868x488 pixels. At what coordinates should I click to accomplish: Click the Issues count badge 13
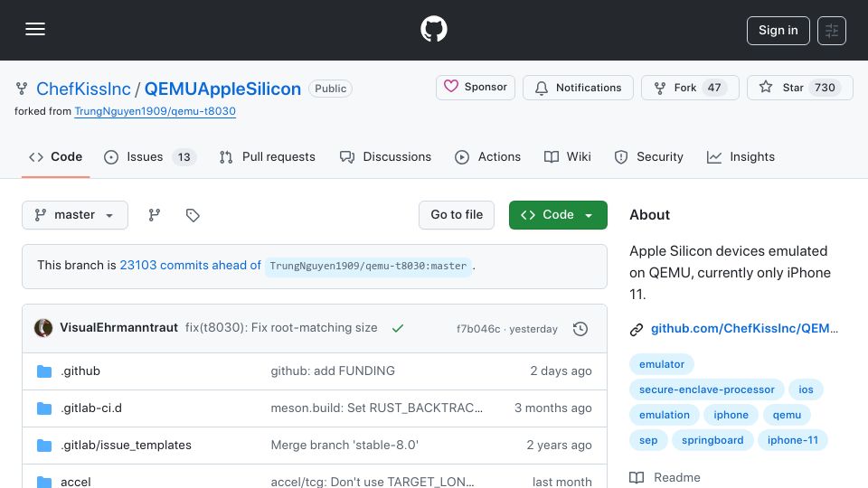[x=184, y=157]
